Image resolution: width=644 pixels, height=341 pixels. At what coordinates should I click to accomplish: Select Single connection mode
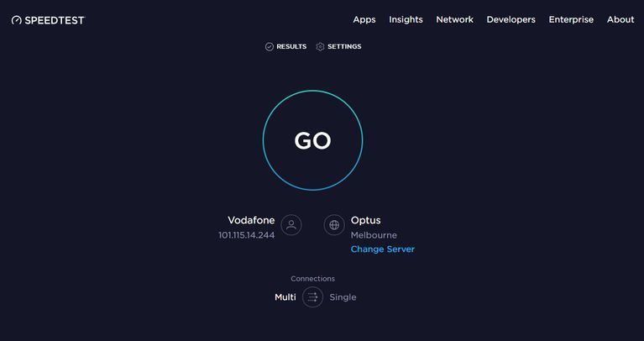point(343,297)
